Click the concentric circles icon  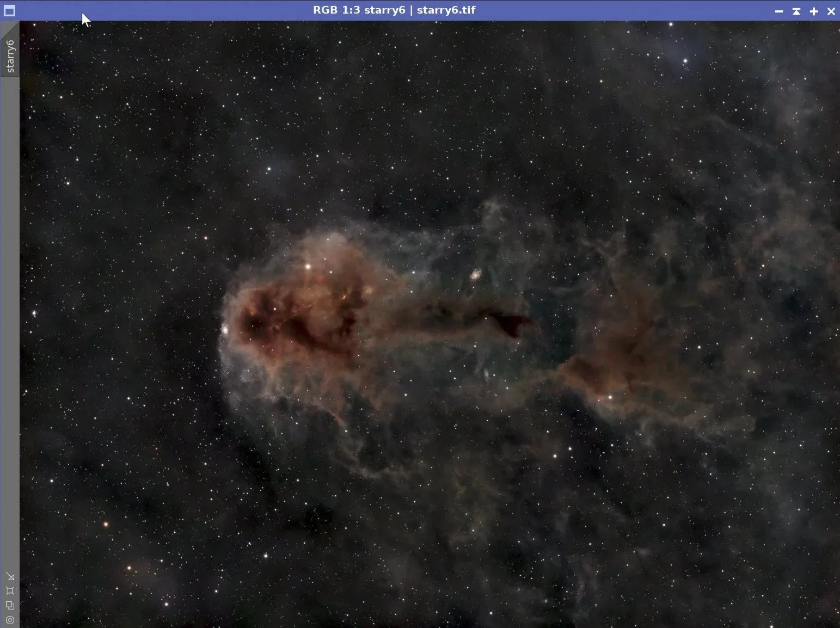[10, 620]
